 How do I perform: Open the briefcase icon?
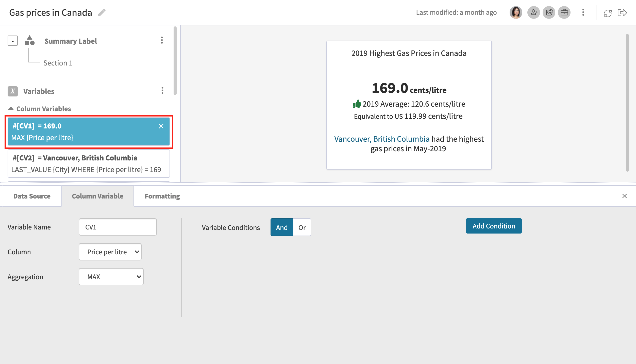564,12
